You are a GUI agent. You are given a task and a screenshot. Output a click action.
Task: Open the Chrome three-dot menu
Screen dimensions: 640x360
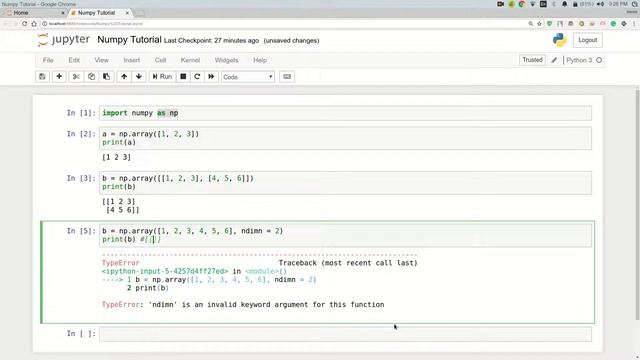(634, 24)
